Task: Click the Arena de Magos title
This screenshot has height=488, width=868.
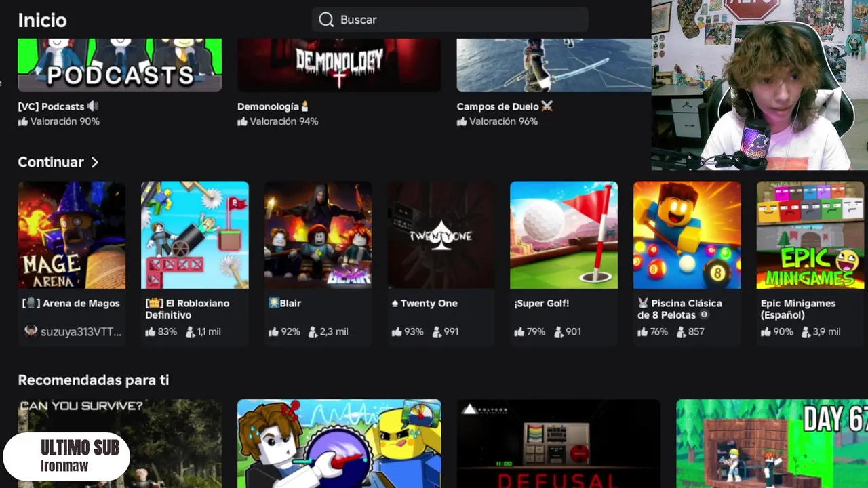Action: point(71,303)
